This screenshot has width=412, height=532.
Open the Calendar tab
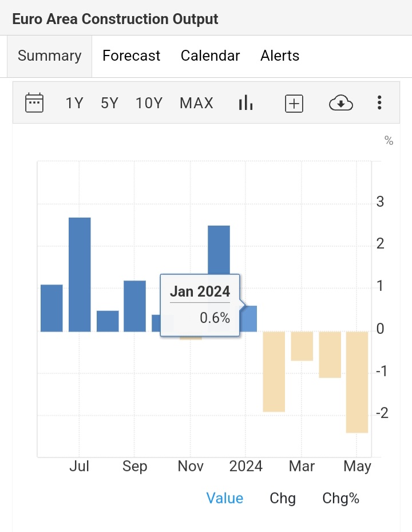(210, 56)
